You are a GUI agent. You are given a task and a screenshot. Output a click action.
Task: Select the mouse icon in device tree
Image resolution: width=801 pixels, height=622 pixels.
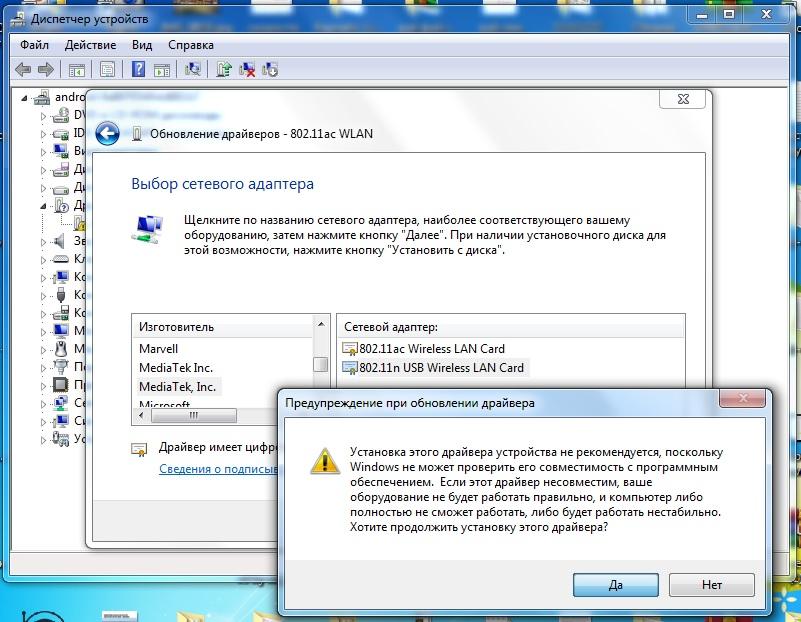click(61, 349)
